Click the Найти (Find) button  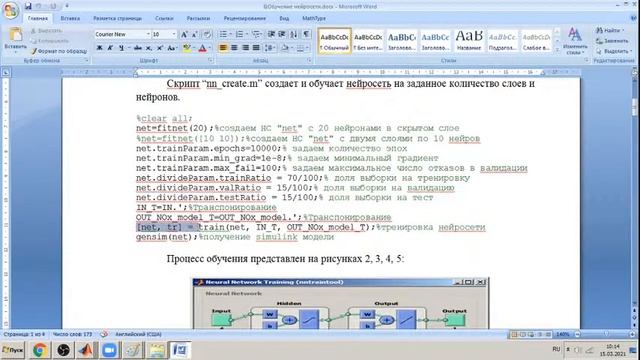point(610,31)
